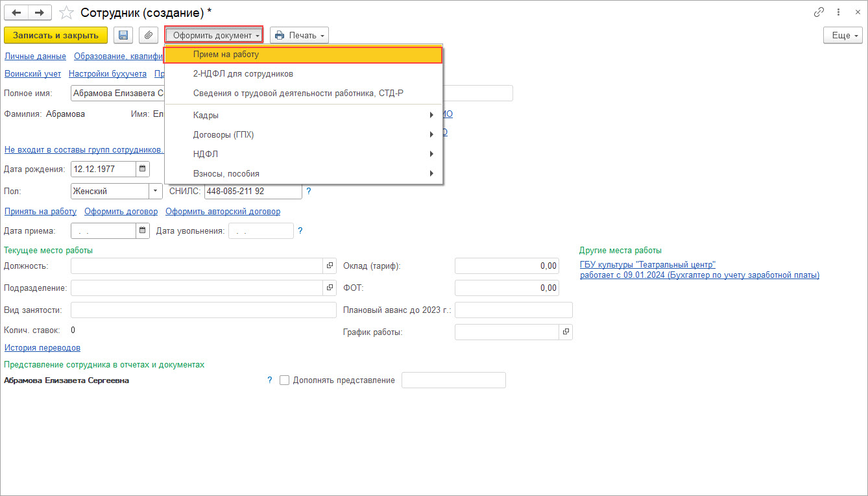Click the График работы field
868x496 pixels.
pos(507,332)
